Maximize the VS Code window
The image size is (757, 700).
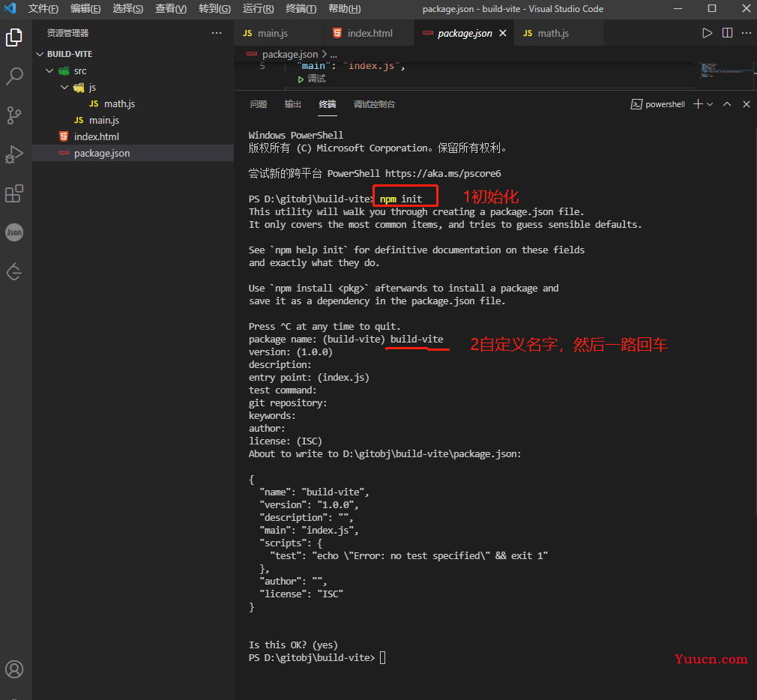coord(711,9)
